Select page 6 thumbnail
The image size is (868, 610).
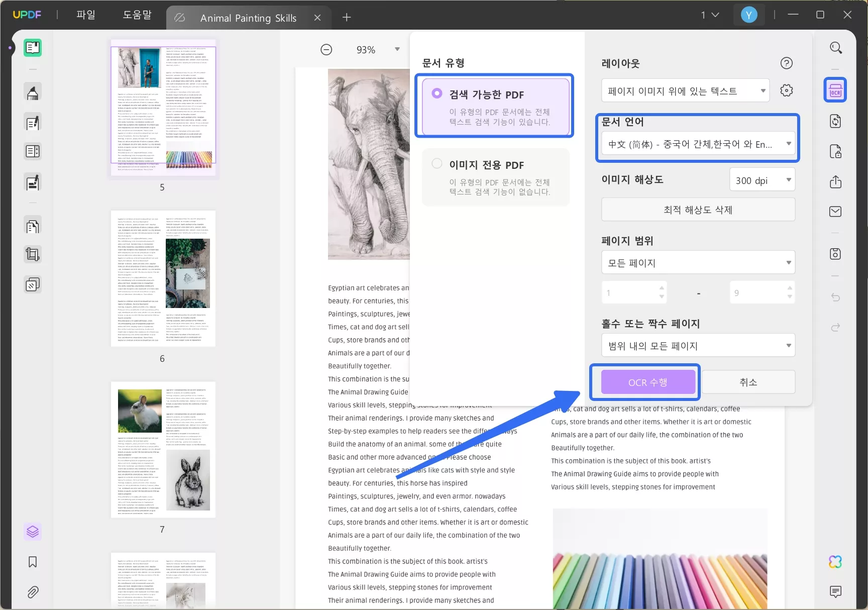[163, 278]
